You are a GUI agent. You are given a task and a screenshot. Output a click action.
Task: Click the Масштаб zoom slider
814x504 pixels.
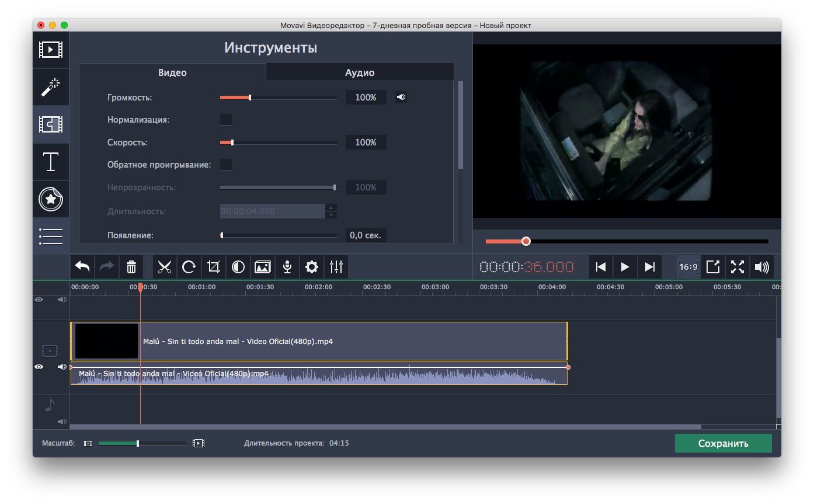click(142, 443)
